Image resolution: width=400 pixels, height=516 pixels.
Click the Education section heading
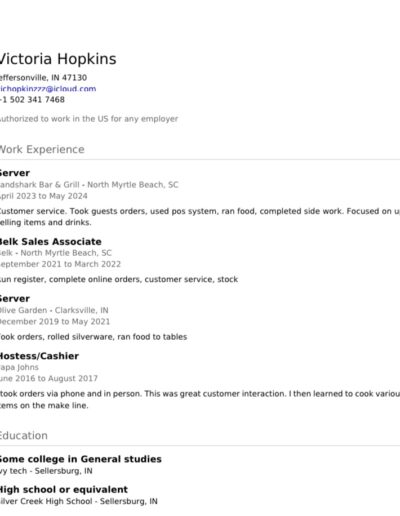point(24,435)
